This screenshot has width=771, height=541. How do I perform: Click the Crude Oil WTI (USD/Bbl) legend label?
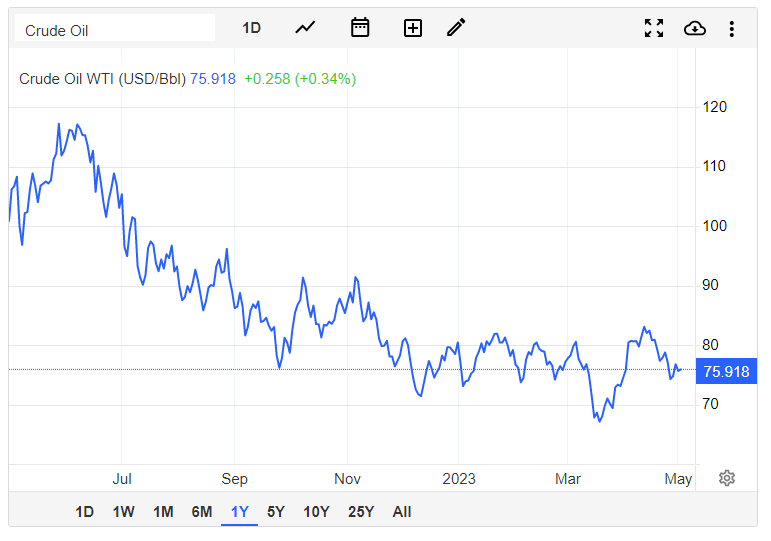coord(102,79)
